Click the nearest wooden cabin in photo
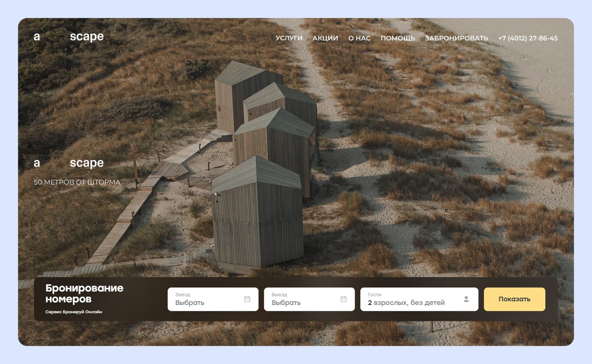The height and width of the screenshot is (364, 592). [x=257, y=216]
